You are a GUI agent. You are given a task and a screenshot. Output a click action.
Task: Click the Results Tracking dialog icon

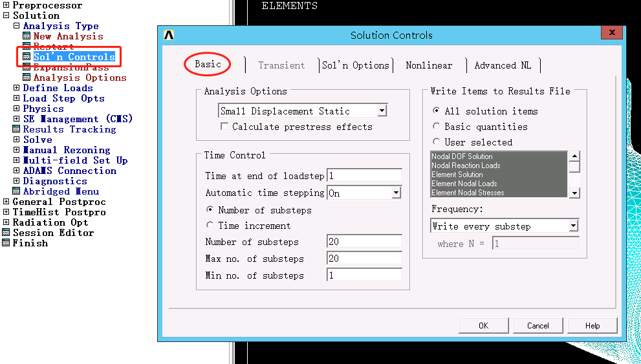pos(16,129)
